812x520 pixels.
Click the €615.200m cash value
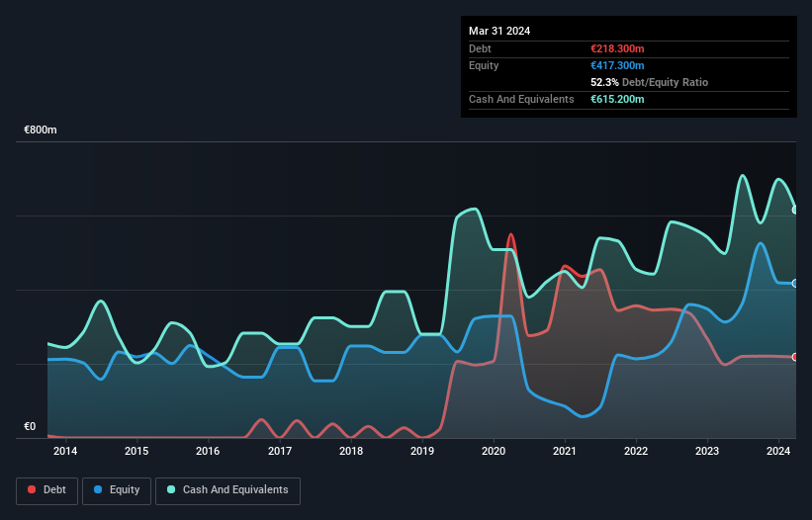(617, 99)
